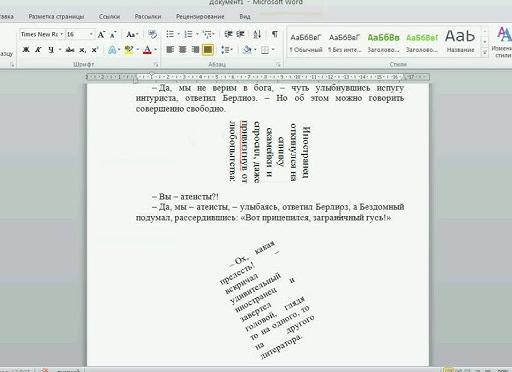
Task: Click rotated text box starting with Иностранец
Action: pos(269,152)
